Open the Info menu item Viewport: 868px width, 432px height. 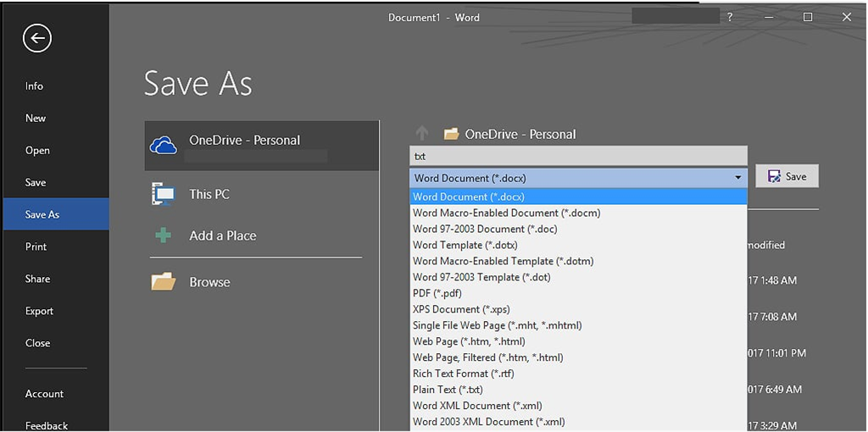(x=34, y=86)
